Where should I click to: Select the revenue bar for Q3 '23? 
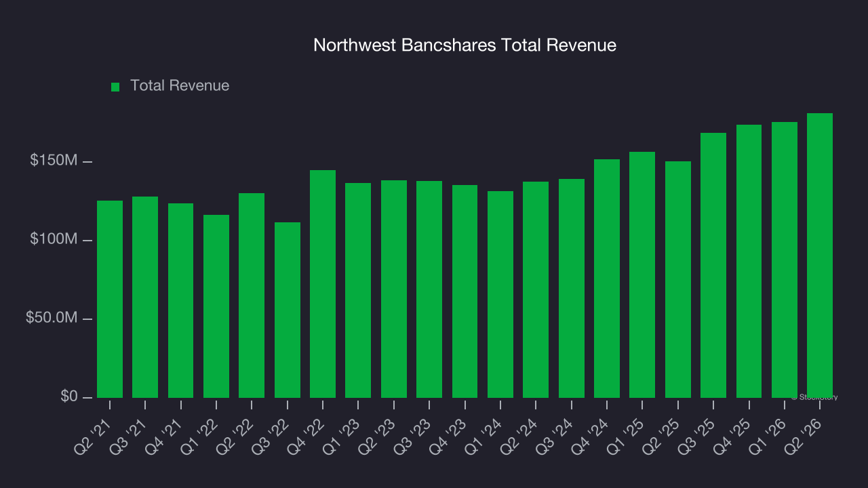429,289
